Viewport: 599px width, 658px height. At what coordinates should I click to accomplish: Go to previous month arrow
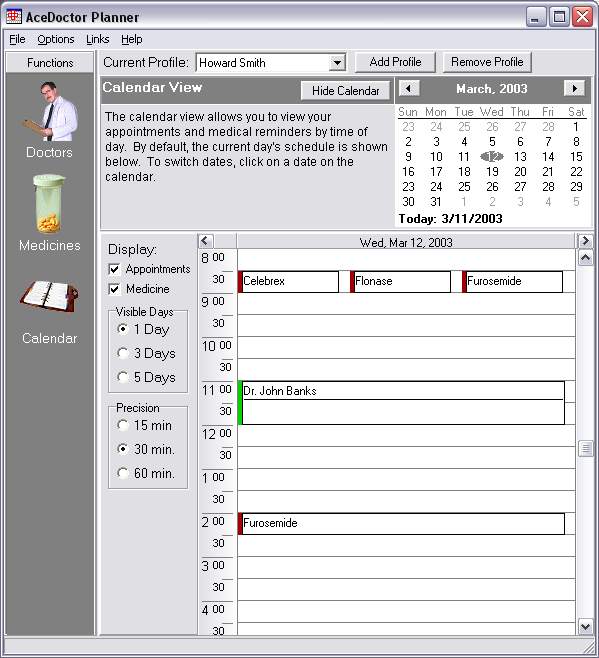pos(409,89)
